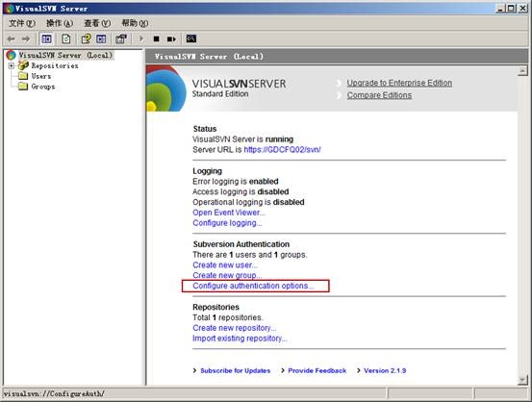This screenshot has width=532, height=402.
Task: Click 'VisualSVN Server is running' status text
Action: 243,139
